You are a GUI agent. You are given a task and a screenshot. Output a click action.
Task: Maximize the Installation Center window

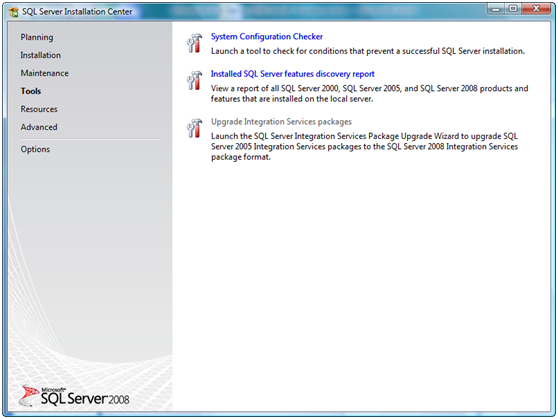(513, 9)
